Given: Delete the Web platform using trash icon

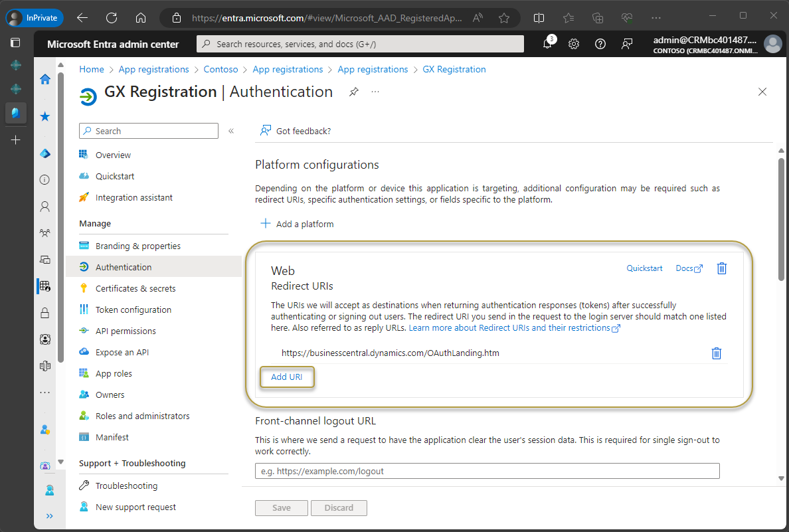Looking at the screenshot, I should coord(722,268).
